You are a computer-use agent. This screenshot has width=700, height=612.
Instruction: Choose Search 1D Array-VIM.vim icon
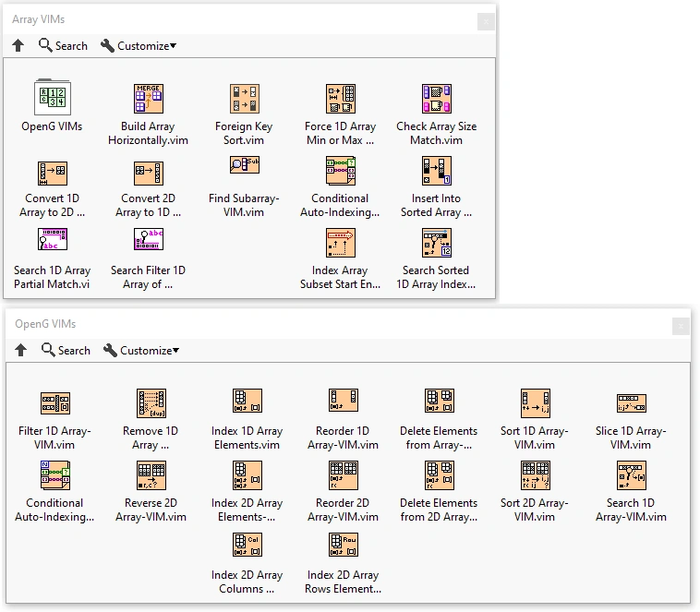coord(632,475)
